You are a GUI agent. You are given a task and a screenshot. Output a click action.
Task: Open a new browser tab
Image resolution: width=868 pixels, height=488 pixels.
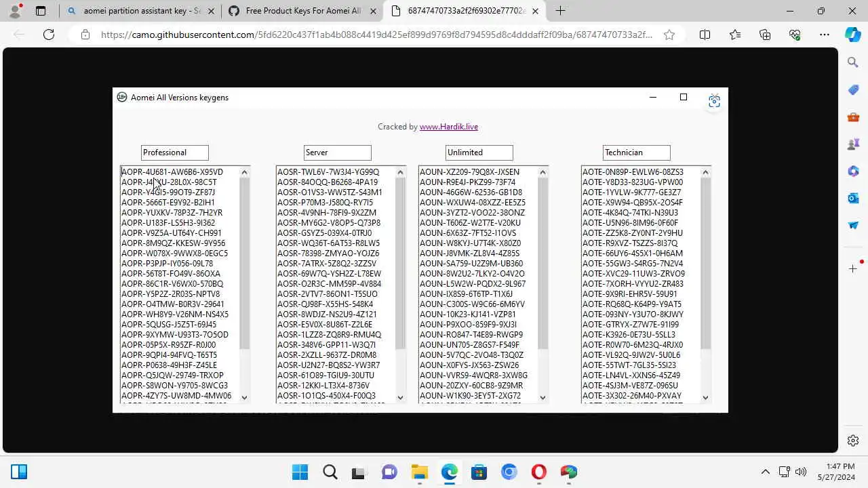pyautogui.click(x=560, y=11)
